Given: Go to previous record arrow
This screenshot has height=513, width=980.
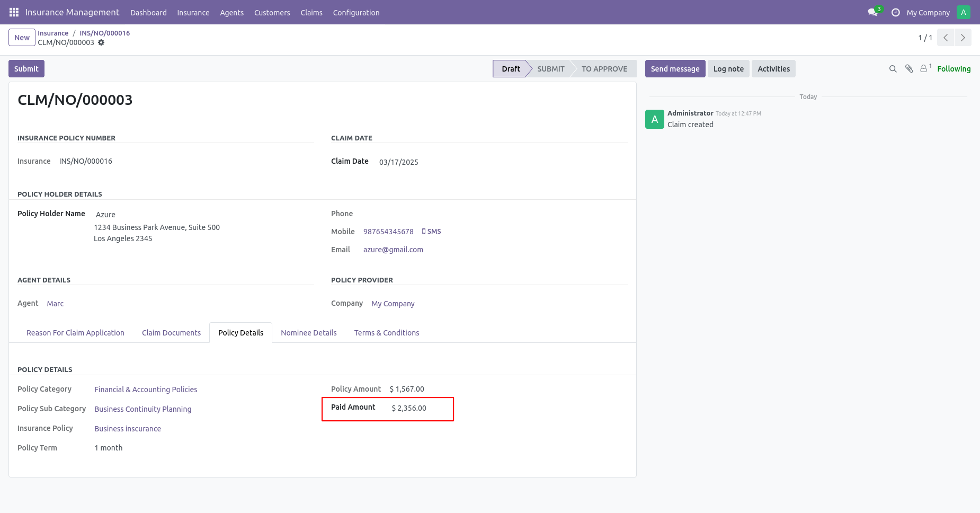Looking at the screenshot, I should coord(946,38).
